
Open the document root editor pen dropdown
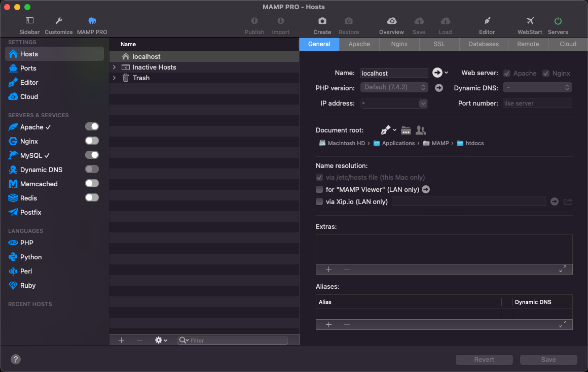(x=388, y=130)
